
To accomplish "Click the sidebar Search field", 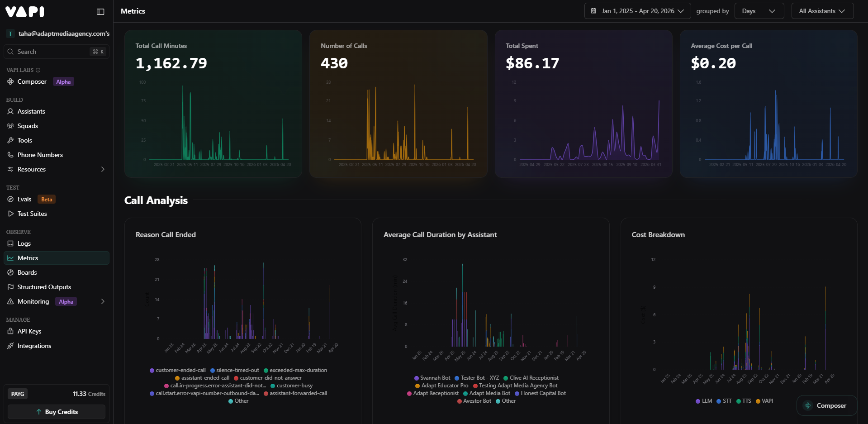I will coord(57,52).
